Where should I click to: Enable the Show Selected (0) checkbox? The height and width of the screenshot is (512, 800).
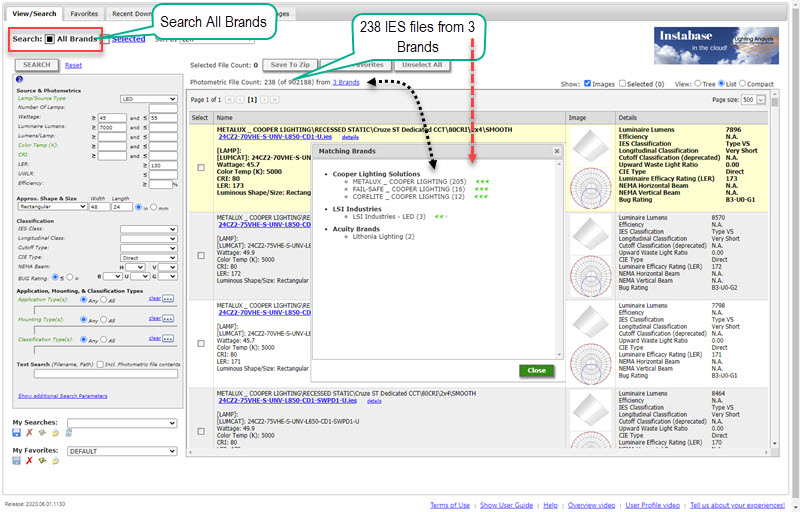coord(622,83)
